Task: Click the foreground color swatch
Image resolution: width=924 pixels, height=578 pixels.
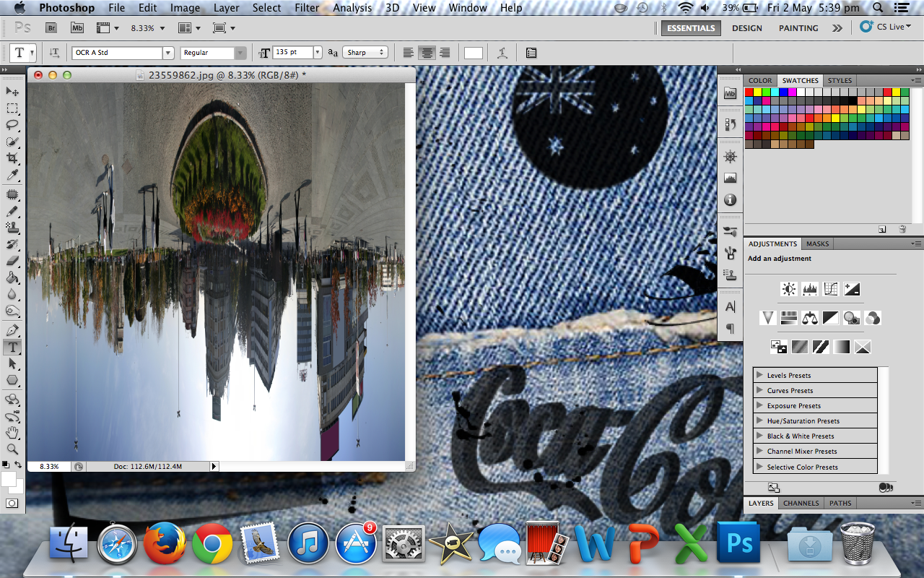Action: coord(9,480)
